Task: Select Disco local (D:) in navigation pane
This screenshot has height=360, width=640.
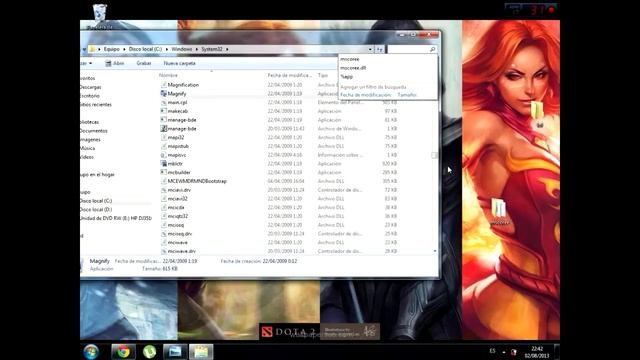Action: pos(96,209)
